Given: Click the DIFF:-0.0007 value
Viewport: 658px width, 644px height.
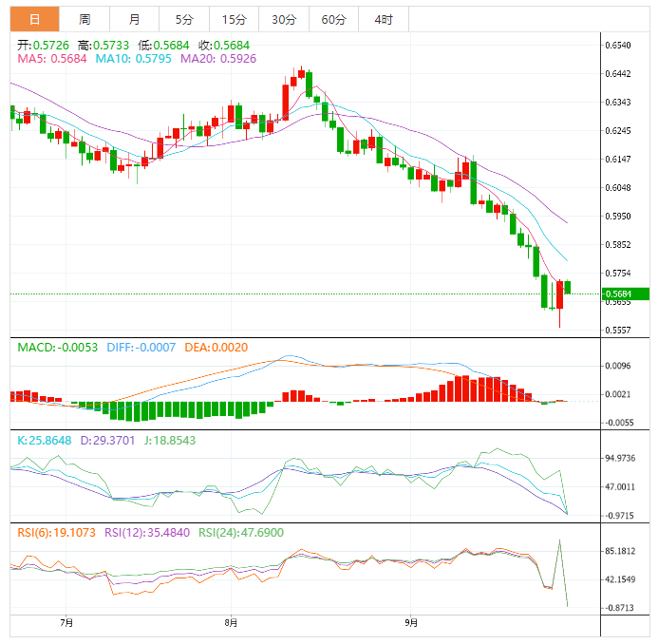Looking at the screenshot, I should pyautogui.click(x=141, y=348).
